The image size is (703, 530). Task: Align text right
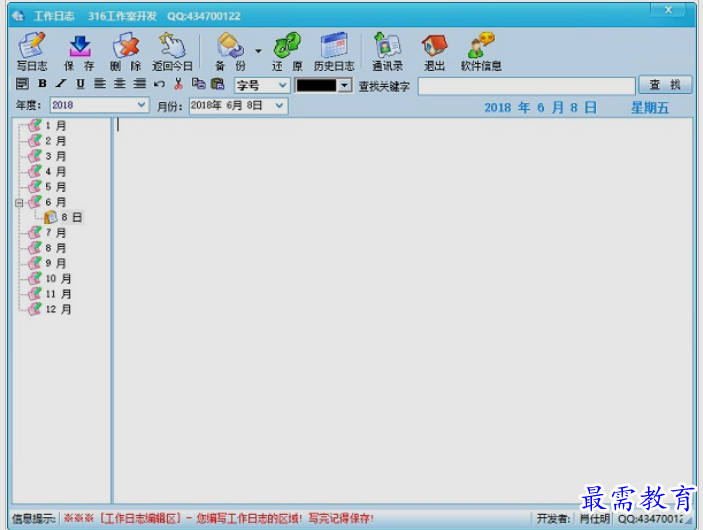click(x=140, y=83)
